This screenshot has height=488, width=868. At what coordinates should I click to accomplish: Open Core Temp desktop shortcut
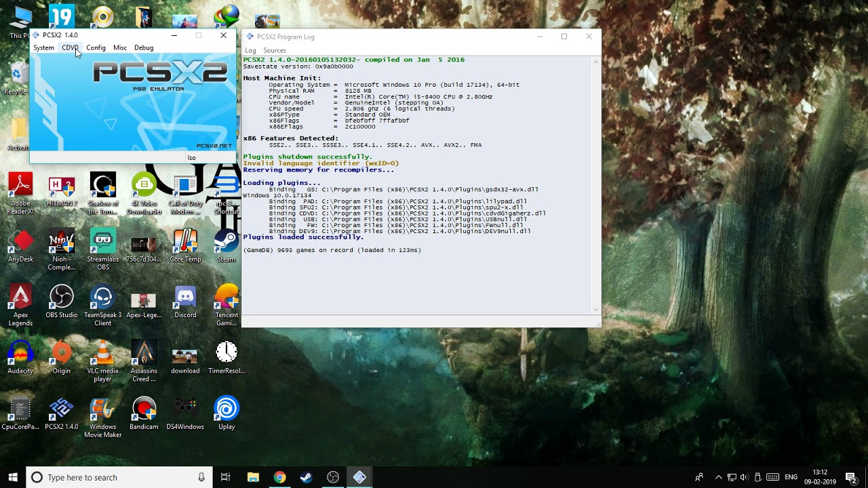185,246
